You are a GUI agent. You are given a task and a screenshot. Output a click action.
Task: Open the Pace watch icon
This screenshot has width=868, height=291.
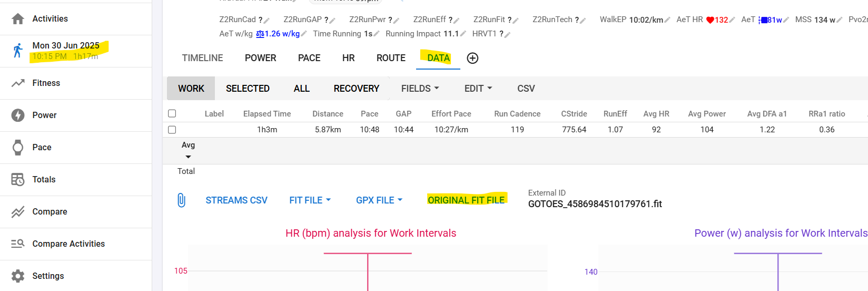point(18,148)
